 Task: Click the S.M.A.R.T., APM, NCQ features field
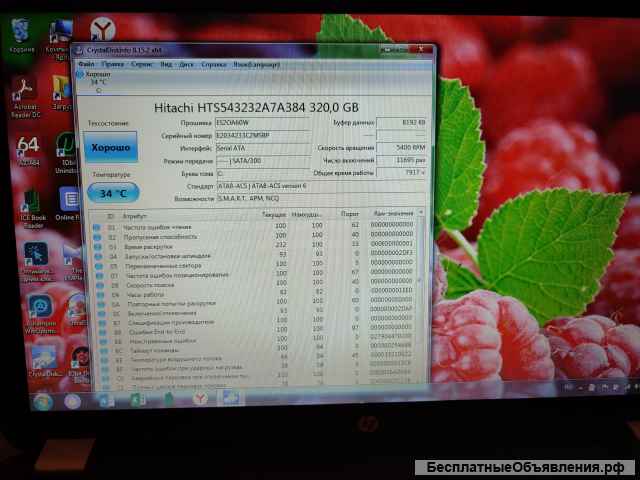click(322, 198)
